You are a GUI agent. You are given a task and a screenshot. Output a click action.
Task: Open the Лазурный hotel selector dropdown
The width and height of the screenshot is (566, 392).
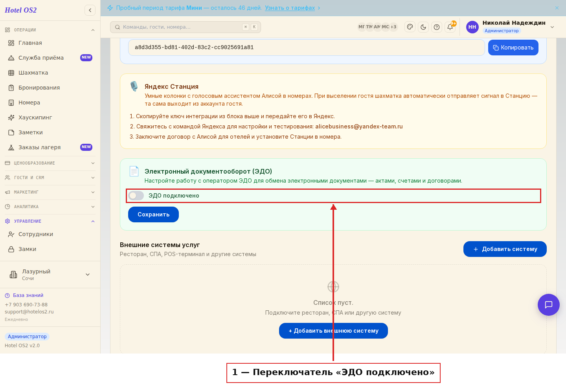[x=50, y=275]
